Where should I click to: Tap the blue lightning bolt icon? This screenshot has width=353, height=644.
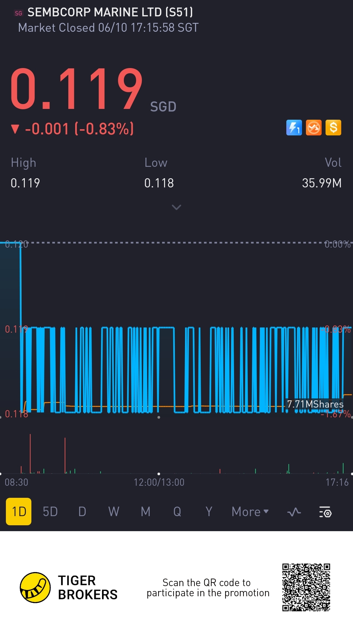[x=294, y=128]
